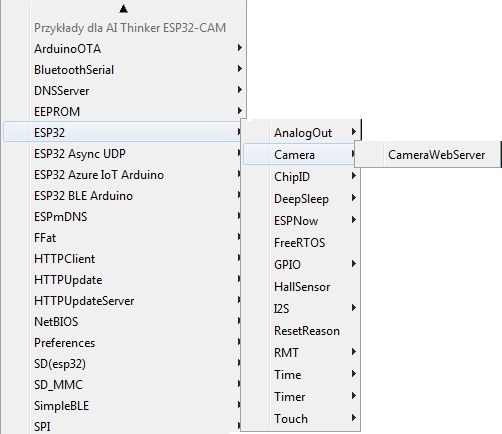Open the HTTPClient examples submenu
Image resolution: width=502 pixels, height=434 pixels.
(x=122, y=259)
